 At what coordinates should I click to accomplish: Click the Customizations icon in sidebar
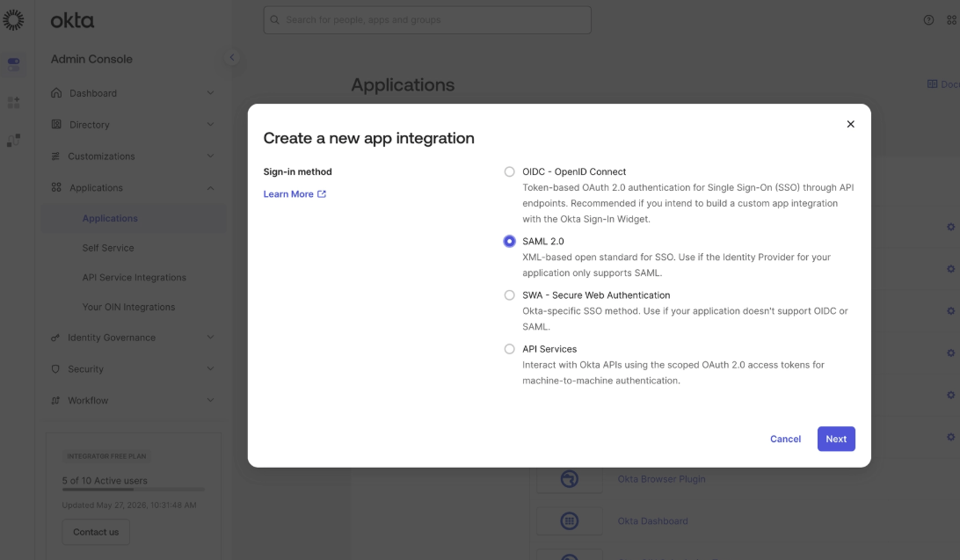[x=55, y=156]
